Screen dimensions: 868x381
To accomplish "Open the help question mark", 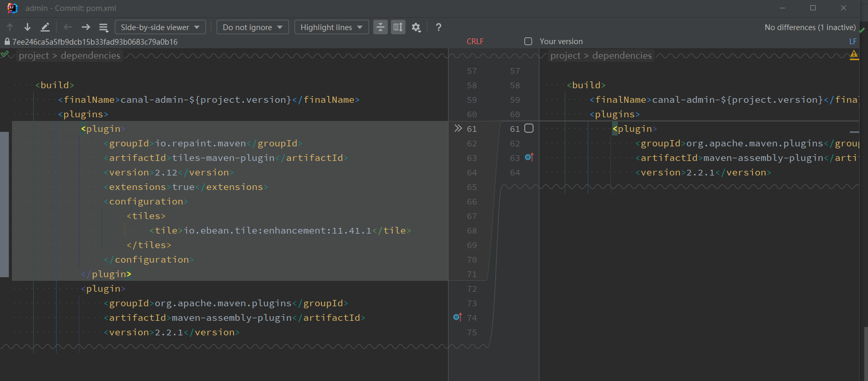I will (x=439, y=27).
